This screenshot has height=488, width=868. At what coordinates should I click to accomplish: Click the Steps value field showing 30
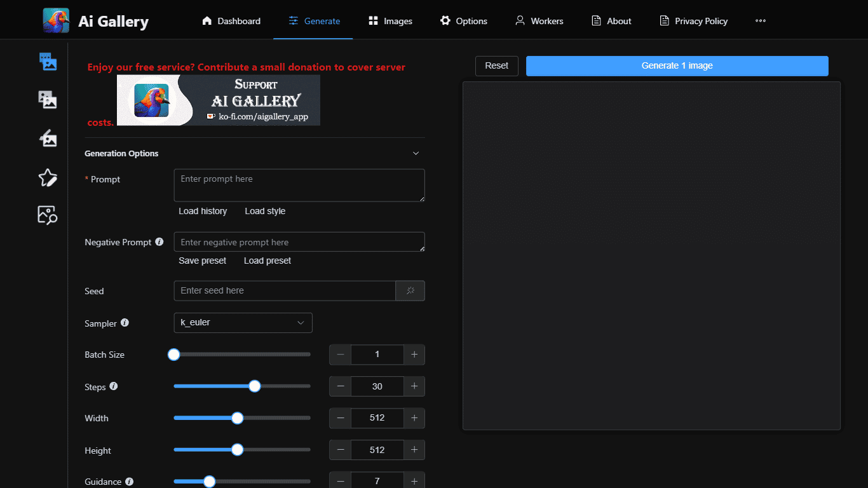click(x=377, y=386)
